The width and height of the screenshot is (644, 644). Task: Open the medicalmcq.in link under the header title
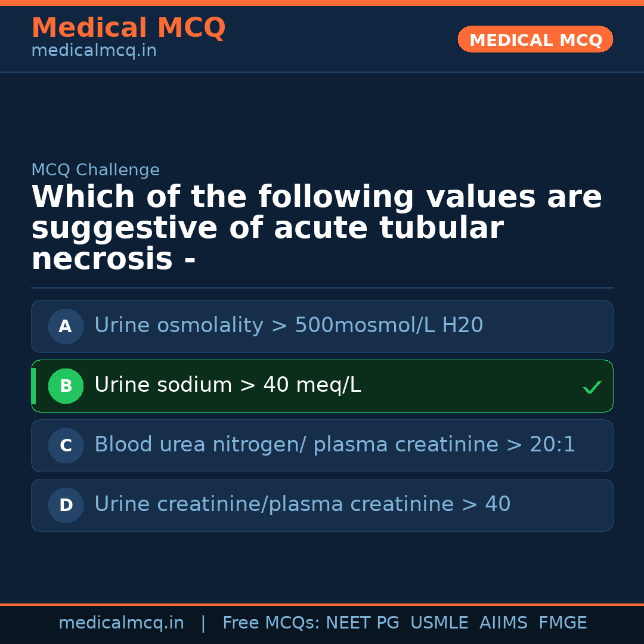(x=94, y=51)
